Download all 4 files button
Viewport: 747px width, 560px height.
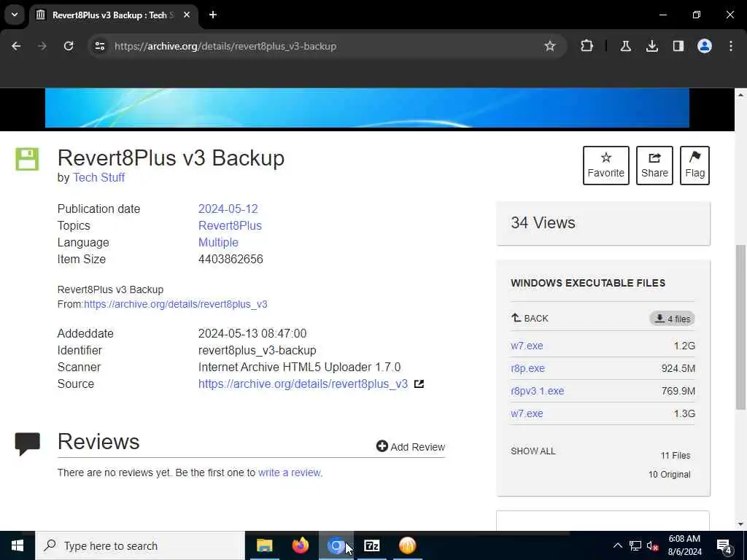click(x=672, y=319)
